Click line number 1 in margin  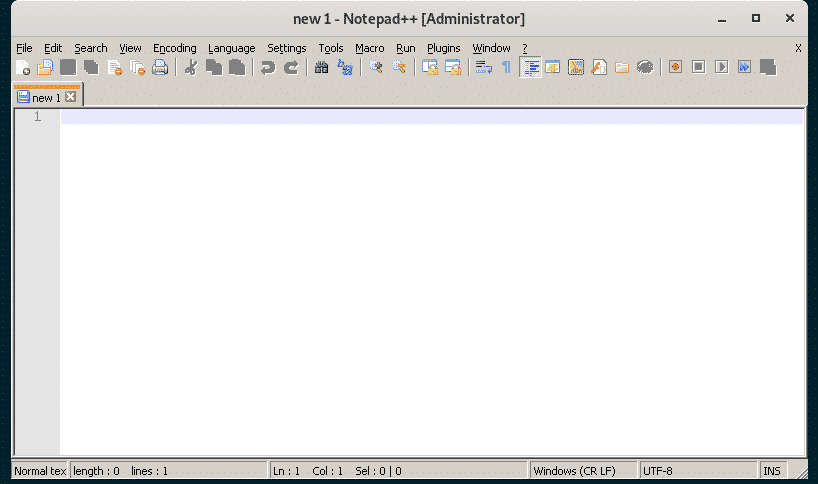(37, 117)
